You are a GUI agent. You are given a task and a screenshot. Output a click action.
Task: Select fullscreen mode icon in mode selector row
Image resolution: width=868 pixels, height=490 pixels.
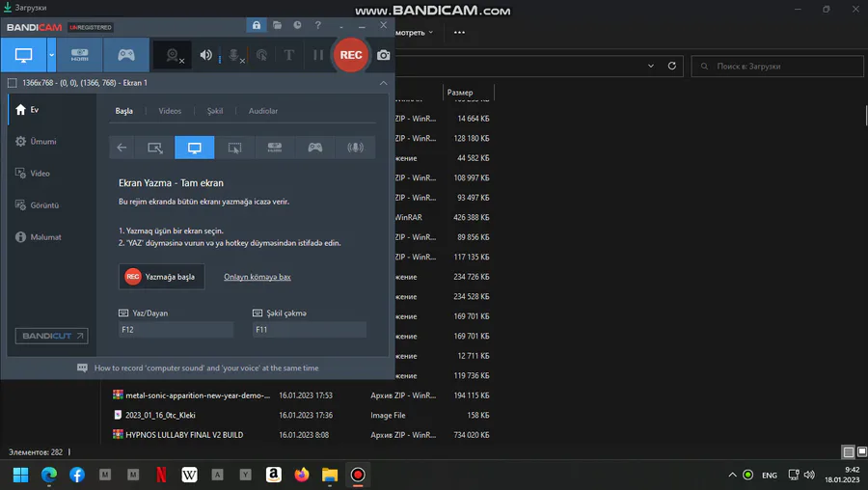(x=194, y=148)
